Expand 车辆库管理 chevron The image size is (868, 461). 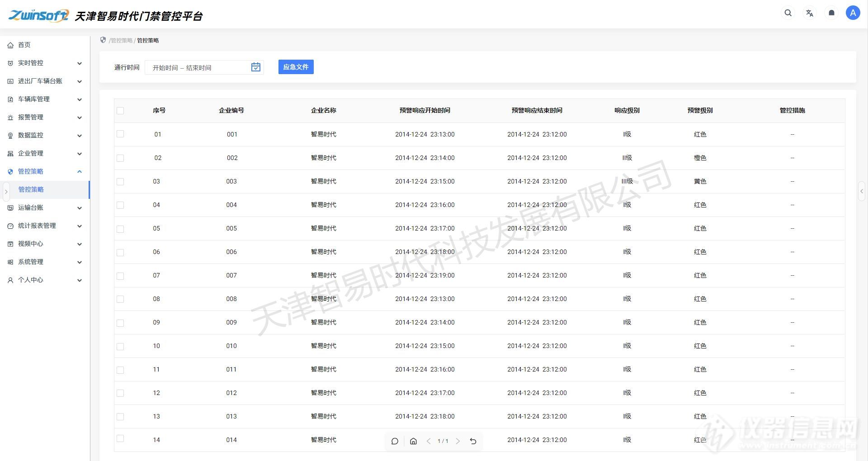tap(80, 99)
